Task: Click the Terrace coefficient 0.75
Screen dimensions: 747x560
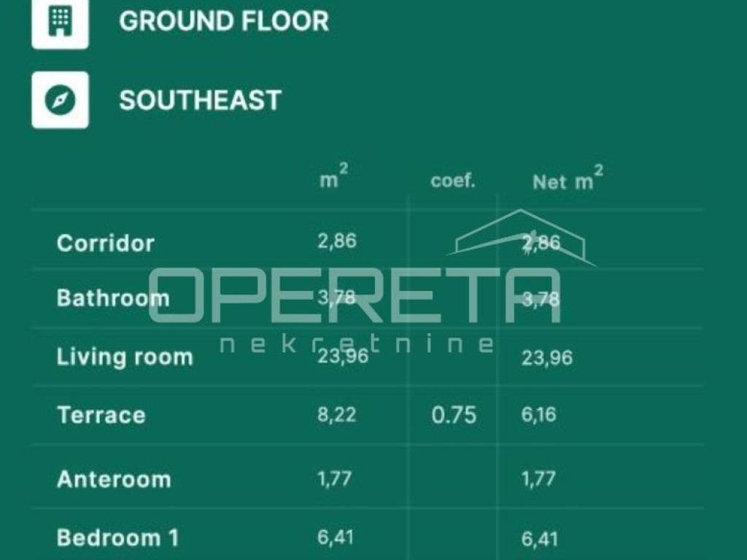Action: point(454,415)
